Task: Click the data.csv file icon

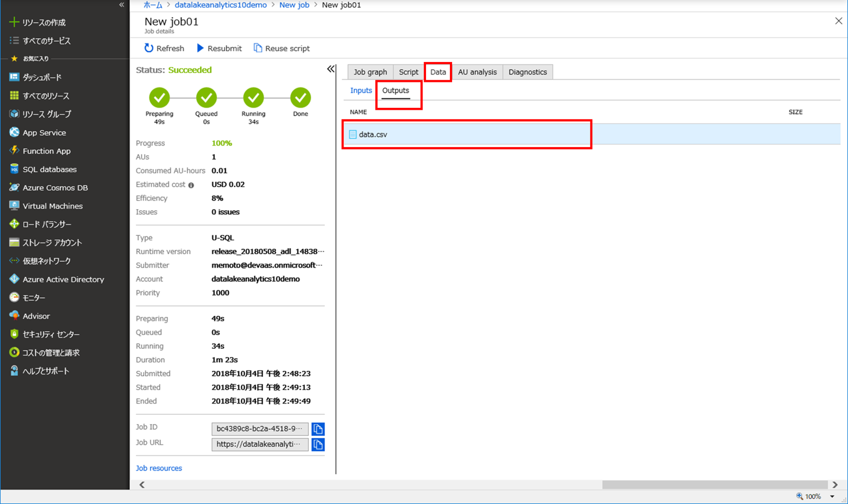Action: pyautogui.click(x=353, y=135)
